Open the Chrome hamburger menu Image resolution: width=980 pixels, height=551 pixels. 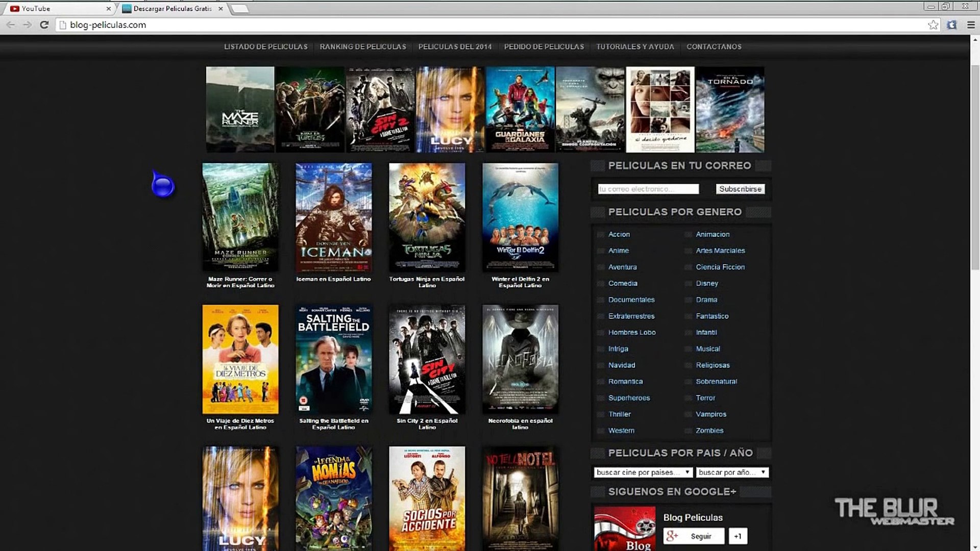tap(971, 24)
